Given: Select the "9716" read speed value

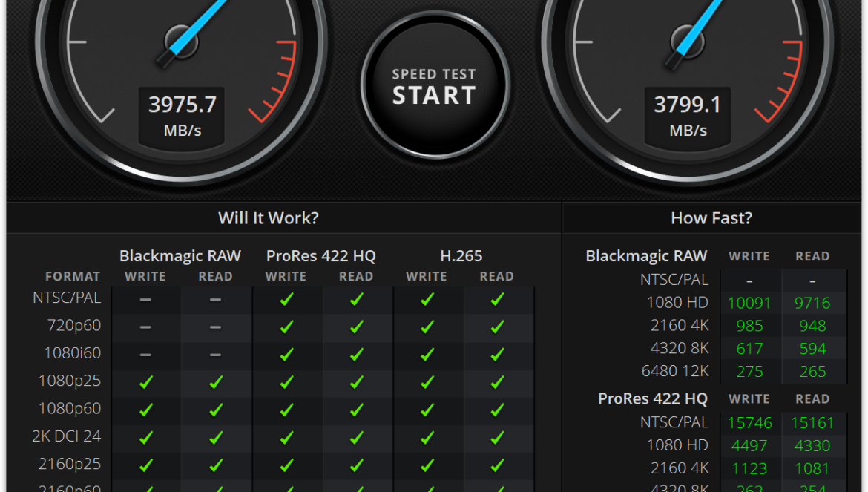Looking at the screenshot, I should click(812, 303).
